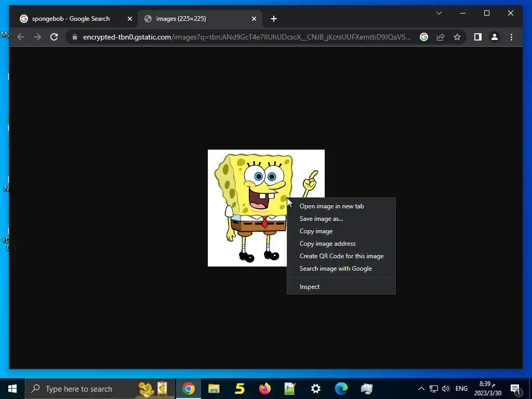The height and width of the screenshot is (399, 532).
Task: Open a new tab with plus button
Action: click(274, 19)
